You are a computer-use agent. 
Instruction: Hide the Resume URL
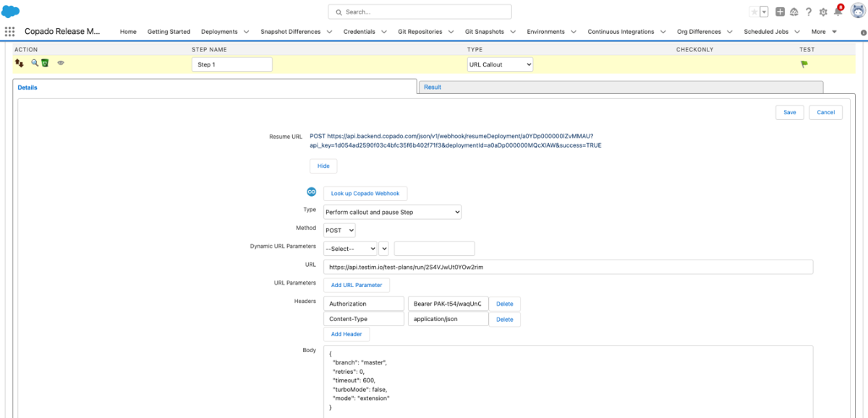pos(323,166)
